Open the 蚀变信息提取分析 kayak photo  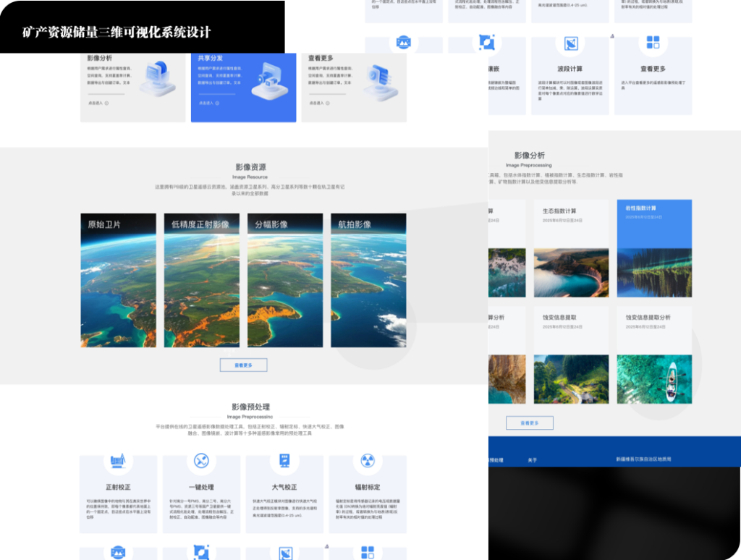tap(653, 378)
